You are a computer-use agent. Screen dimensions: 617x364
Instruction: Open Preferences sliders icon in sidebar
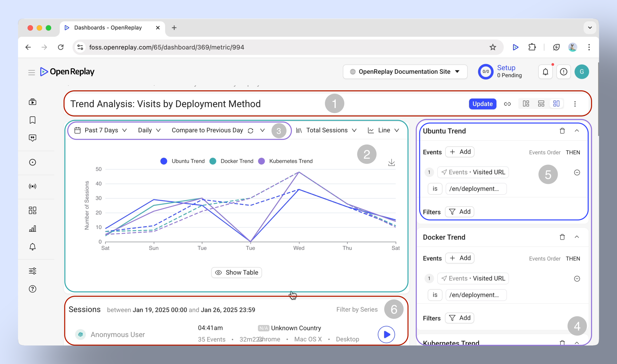tap(32, 271)
